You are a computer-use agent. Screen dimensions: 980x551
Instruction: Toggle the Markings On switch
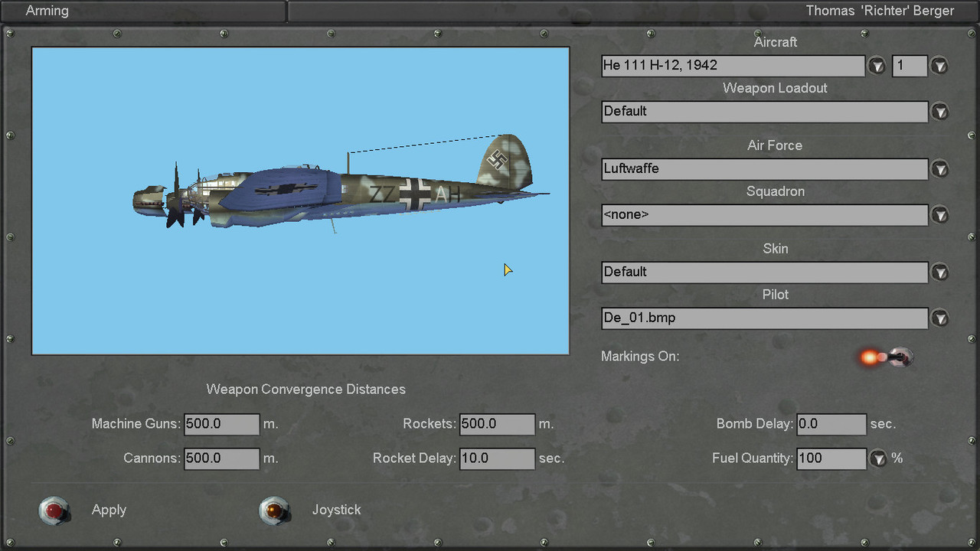click(887, 357)
